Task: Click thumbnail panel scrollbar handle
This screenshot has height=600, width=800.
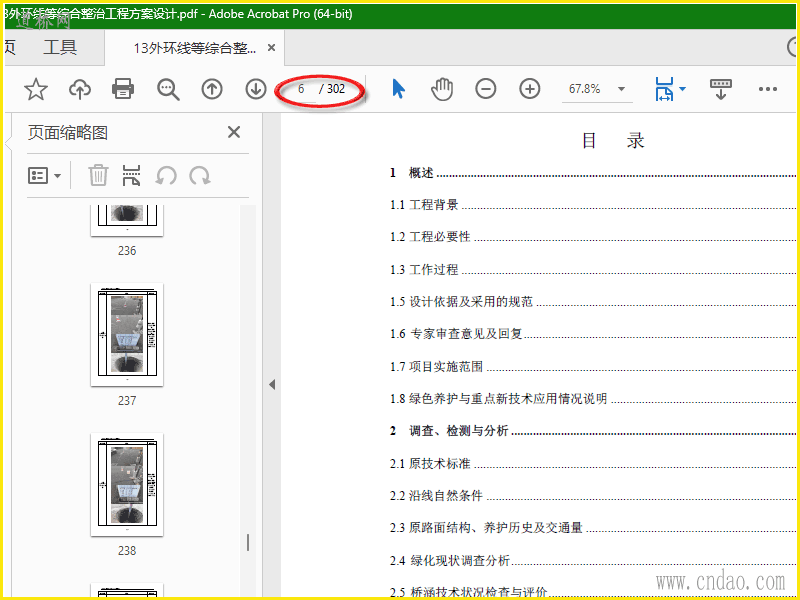Action: pyautogui.click(x=248, y=543)
